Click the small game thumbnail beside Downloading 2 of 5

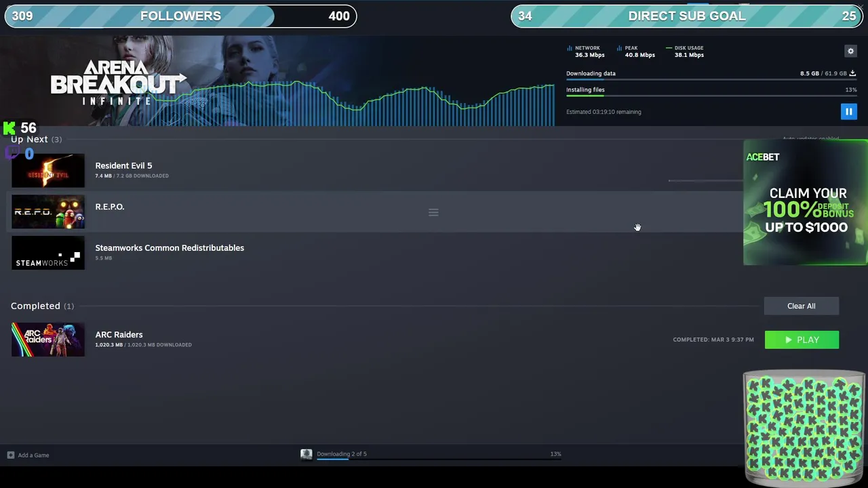[x=307, y=454]
